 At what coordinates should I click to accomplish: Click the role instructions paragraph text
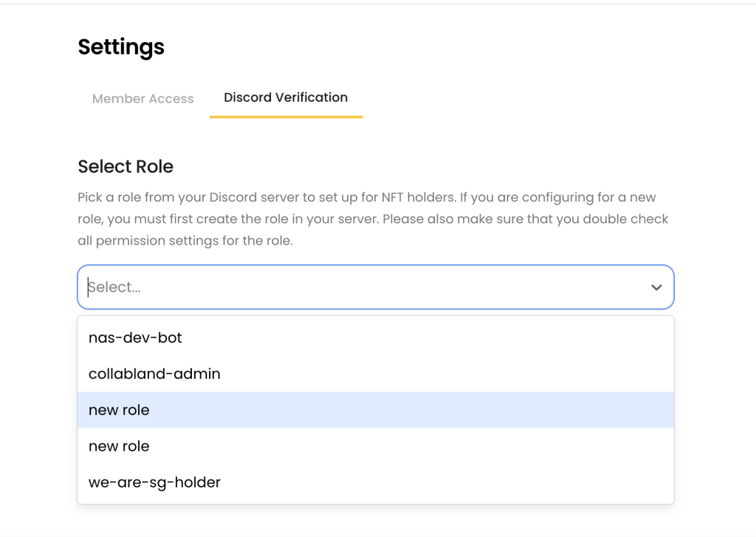(373, 219)
